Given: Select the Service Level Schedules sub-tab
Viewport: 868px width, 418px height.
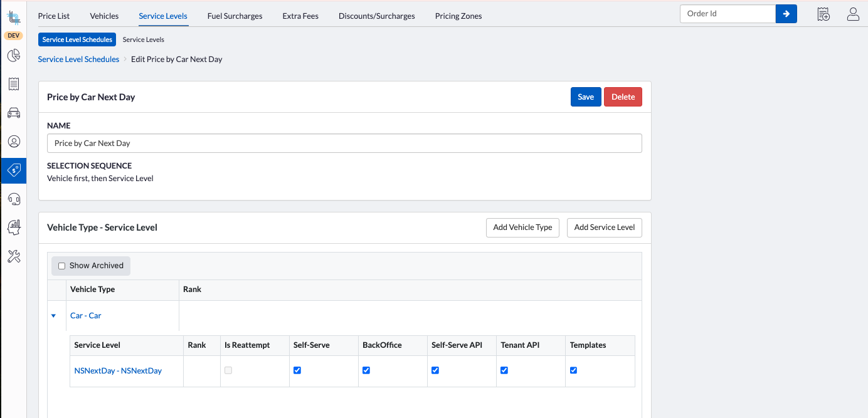Looking at the screenshot, I should click(77, 39).
